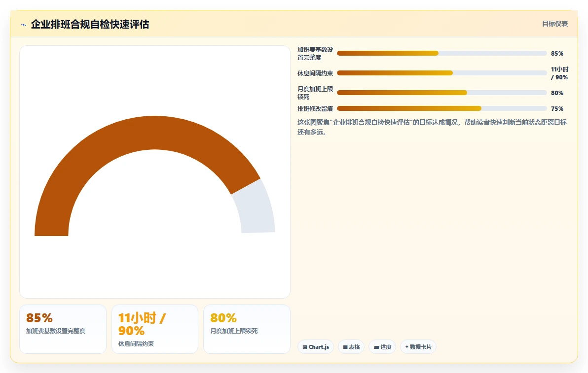Viewport: 588px width, 373px height.
Task: Open the 80% 月度加班上限锁死 card
Action: [x=247, y=329]
